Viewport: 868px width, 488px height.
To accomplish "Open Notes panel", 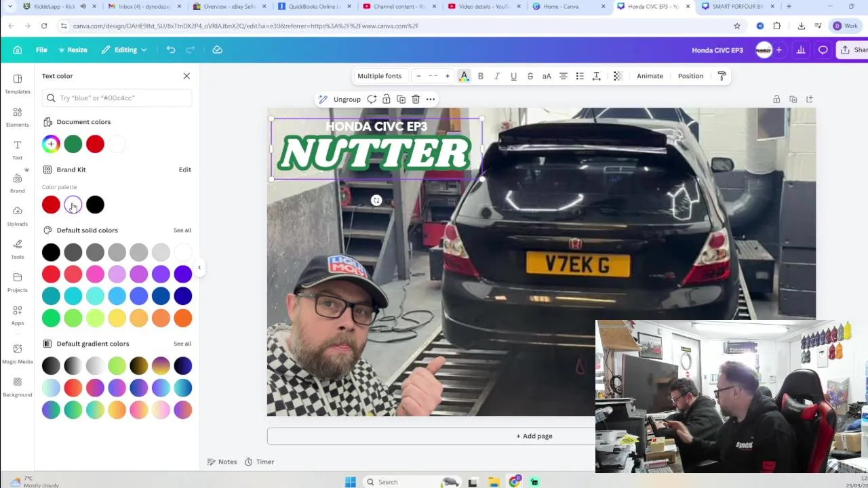I will pos(222,462).
